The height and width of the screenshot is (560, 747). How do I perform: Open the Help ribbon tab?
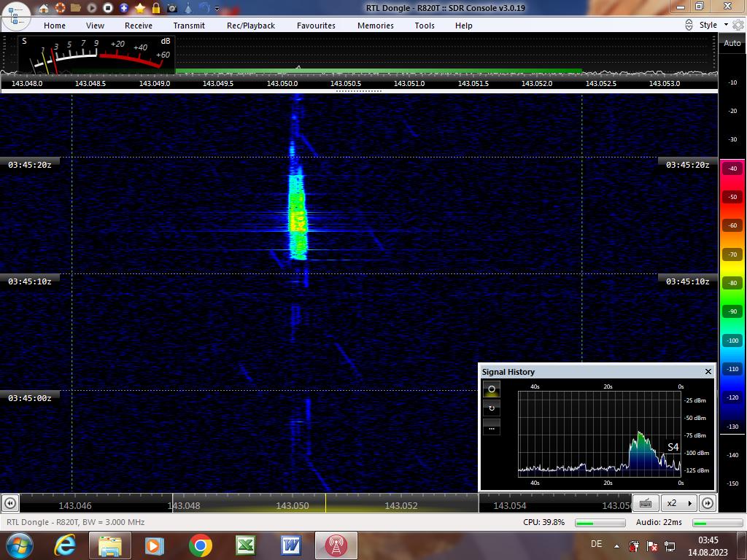(x=464, y=26)
